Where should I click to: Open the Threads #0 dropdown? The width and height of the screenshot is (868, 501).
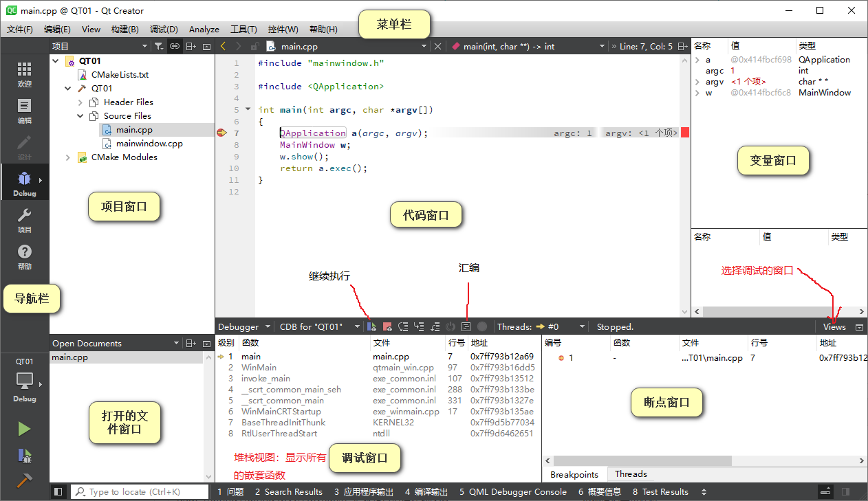[561, 326]
